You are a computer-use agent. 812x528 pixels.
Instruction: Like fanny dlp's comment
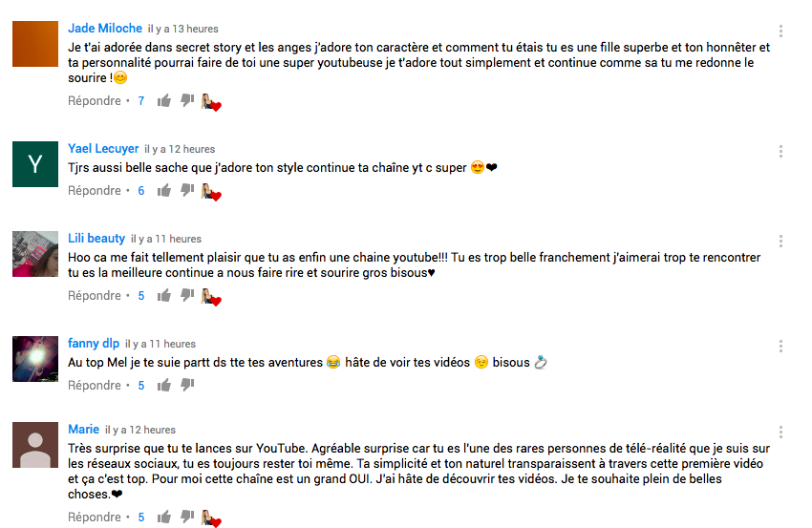(x=164, y=385)
